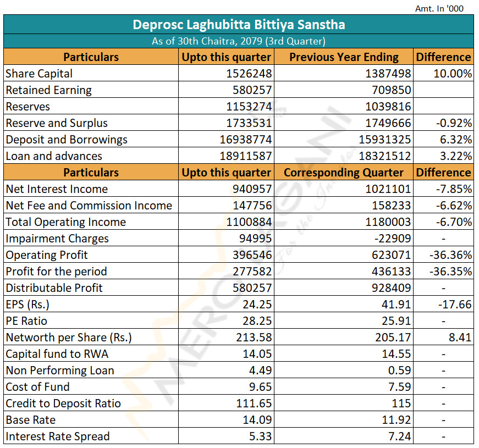Click the Share Capital difference 10.00%
The height and width of the screenshot is (448, 479).
pos(453,74)
